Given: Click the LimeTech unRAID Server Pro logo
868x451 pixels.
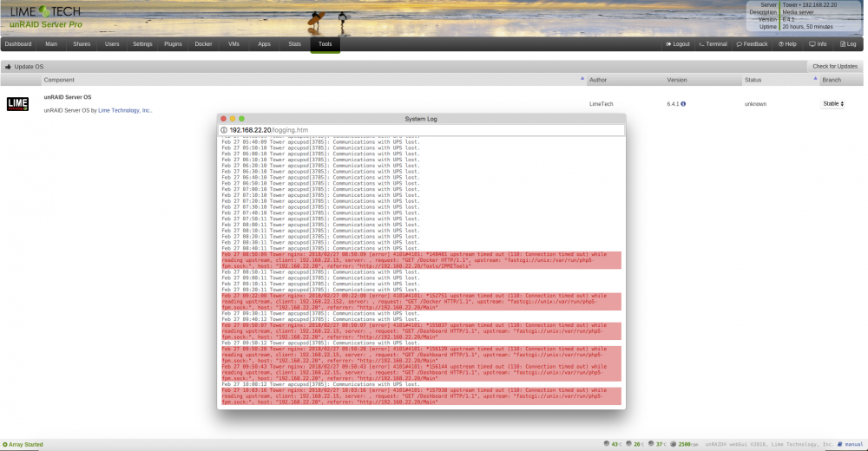Looking at the screenshot, I should point(46,17).
